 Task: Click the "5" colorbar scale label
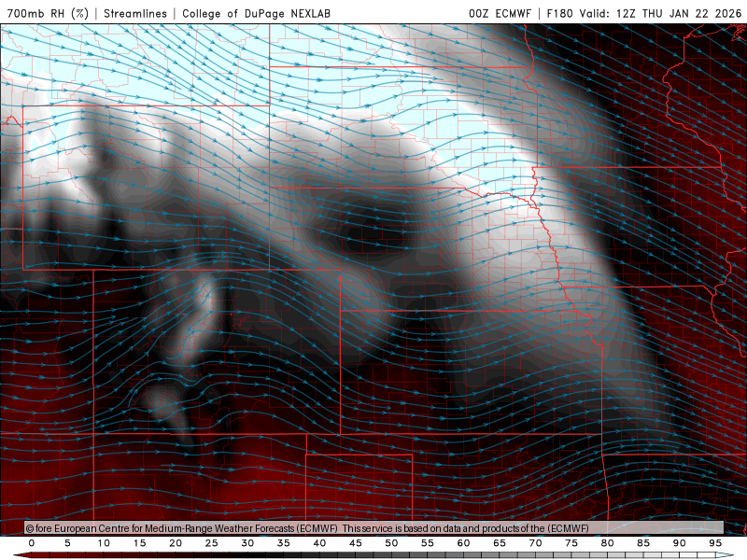pyautogui.click(x=67, y=543)
